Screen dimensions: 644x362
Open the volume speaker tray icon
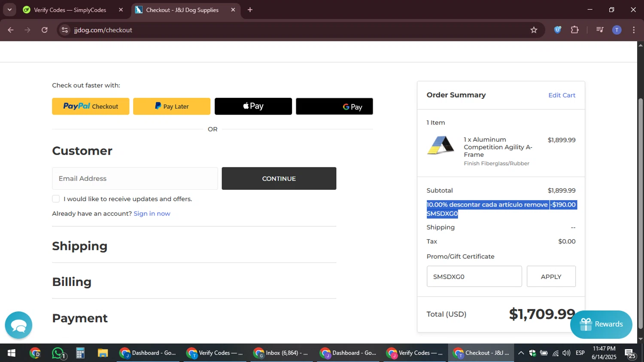(567, 353)
